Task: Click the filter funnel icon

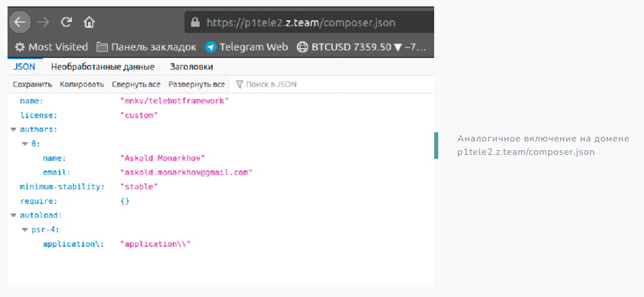Action: (239, 84)
